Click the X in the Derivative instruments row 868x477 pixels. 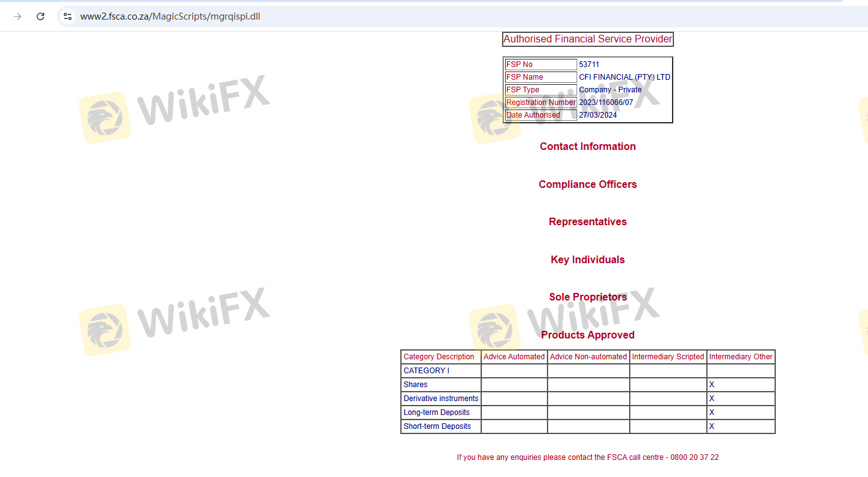711,399
